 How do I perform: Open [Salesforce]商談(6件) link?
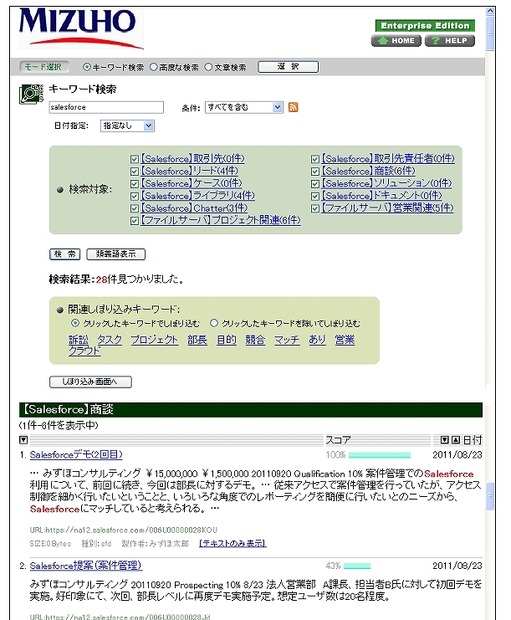369,171
